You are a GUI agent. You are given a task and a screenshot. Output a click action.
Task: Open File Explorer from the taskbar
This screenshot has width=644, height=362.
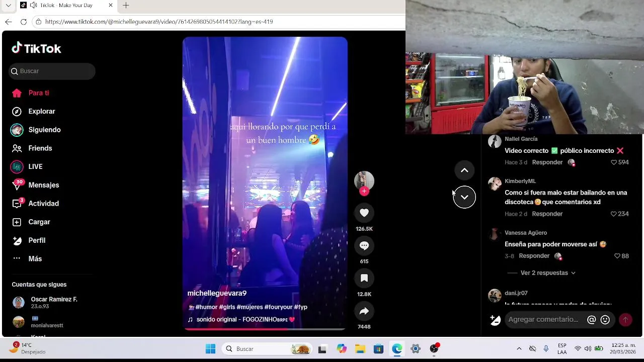pyautogui.click(x=360, y=349)
